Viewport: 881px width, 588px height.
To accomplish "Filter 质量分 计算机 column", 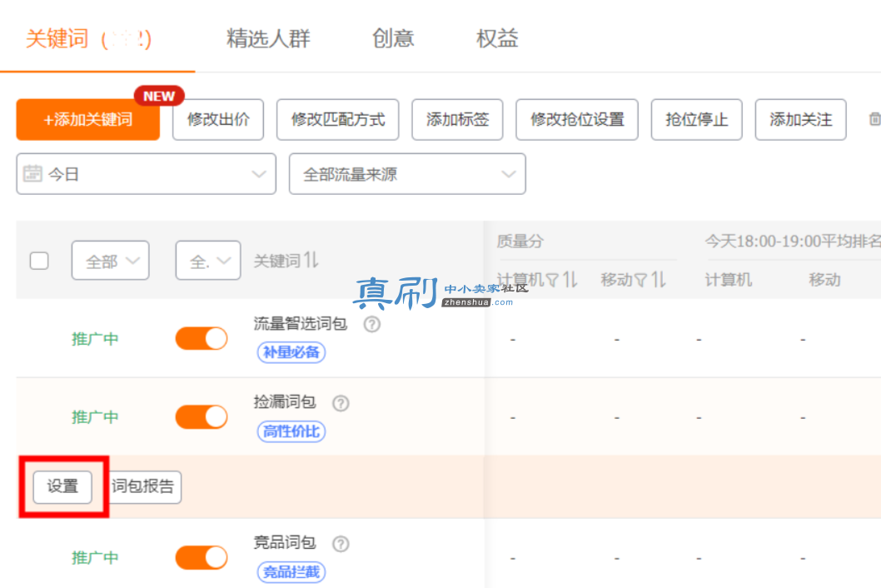I will pos(552,279).
